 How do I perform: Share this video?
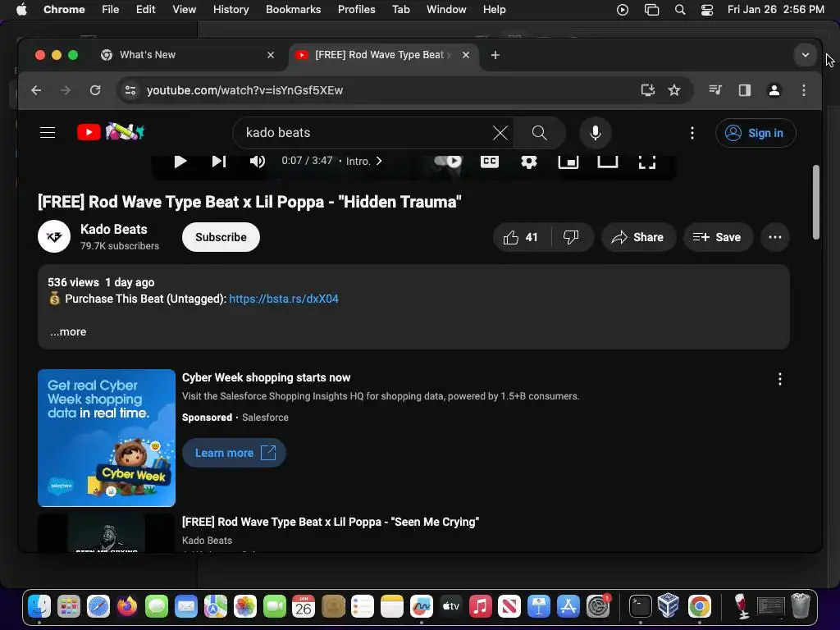(x=638, y=237)
